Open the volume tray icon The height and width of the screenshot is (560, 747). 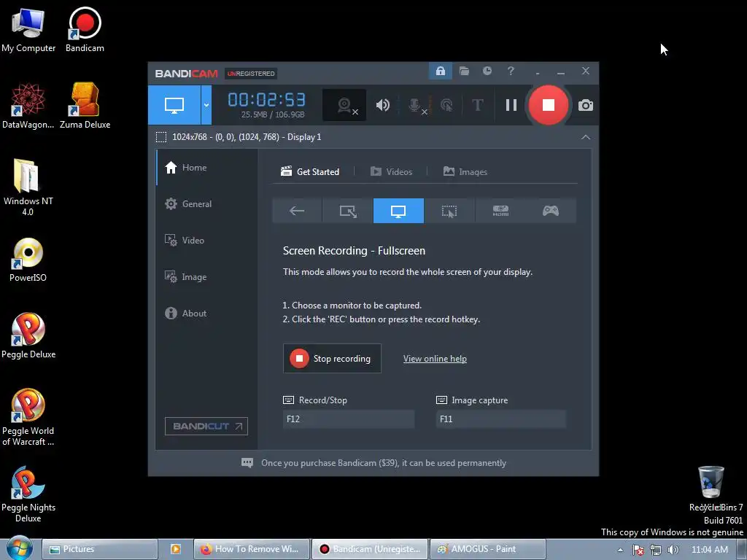pos(673,550)
